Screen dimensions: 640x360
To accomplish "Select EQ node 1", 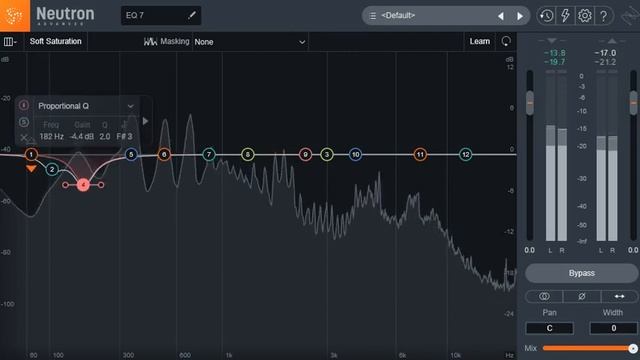I will [x=31, y=154].
